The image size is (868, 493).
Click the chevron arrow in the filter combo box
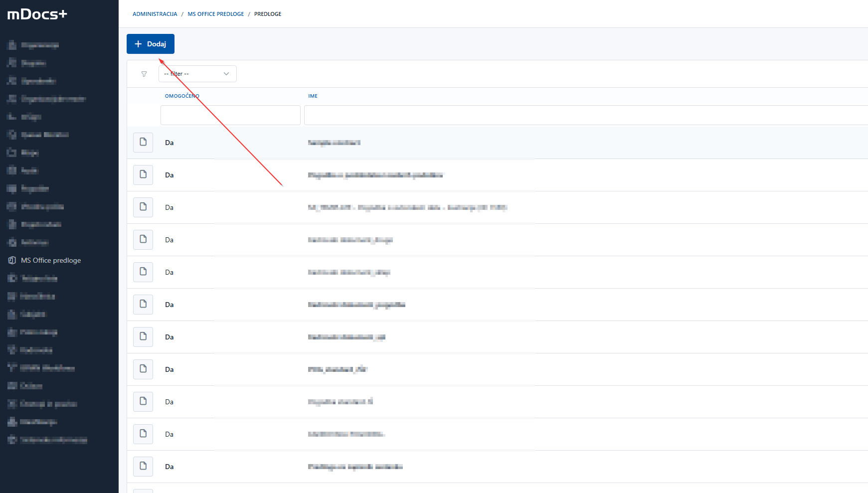click(x=226, y=74)
